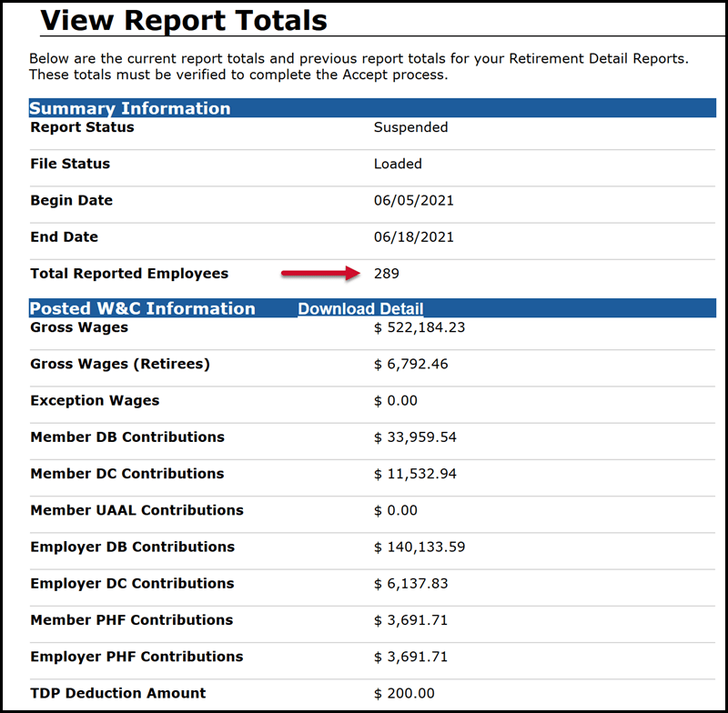Click the Download Detail link
This screenshot has width=728, height=713.
tap(360, 308)
